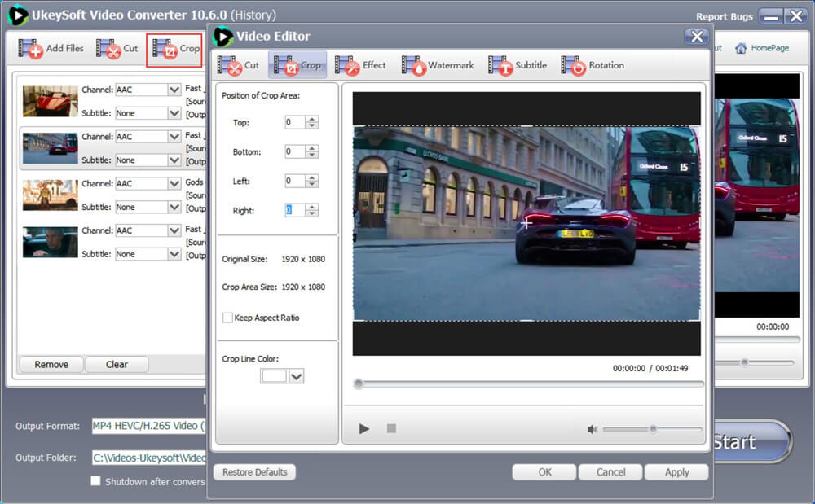
Task: Click the Start conversion button
Action: click(751, 442)
